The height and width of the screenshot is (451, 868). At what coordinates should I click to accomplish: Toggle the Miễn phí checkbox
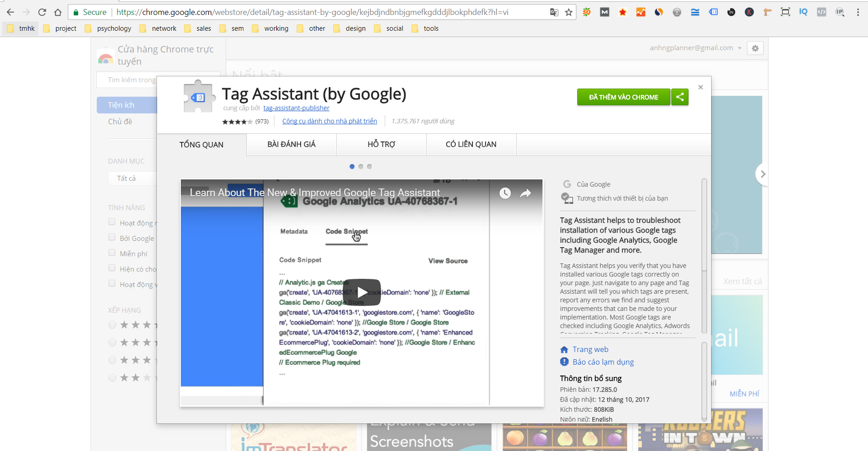click(112, 253)
